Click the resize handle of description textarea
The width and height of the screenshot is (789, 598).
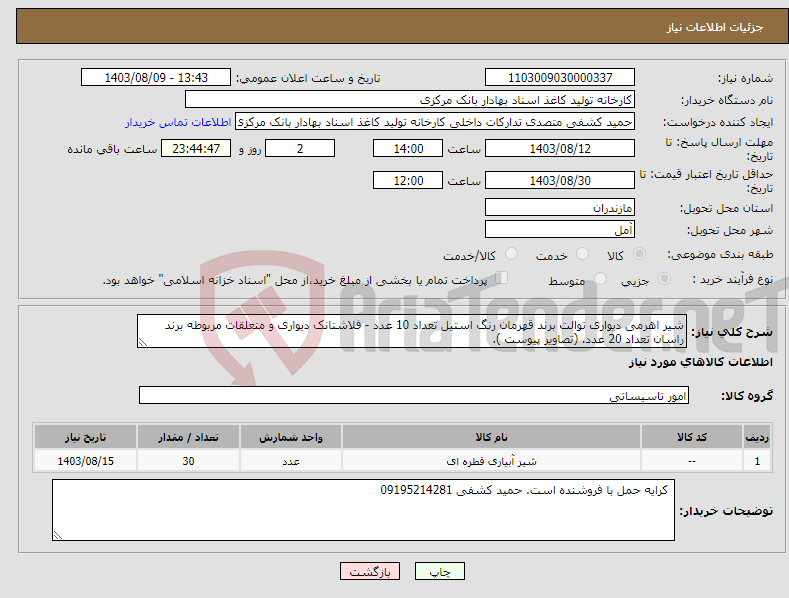[x=143, y=342]
